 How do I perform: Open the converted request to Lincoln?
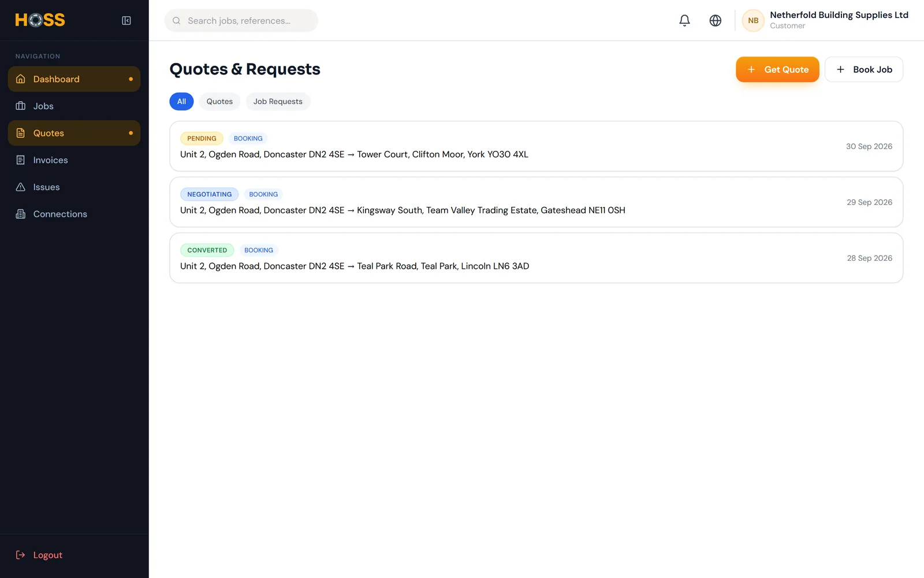pos(536,258)
